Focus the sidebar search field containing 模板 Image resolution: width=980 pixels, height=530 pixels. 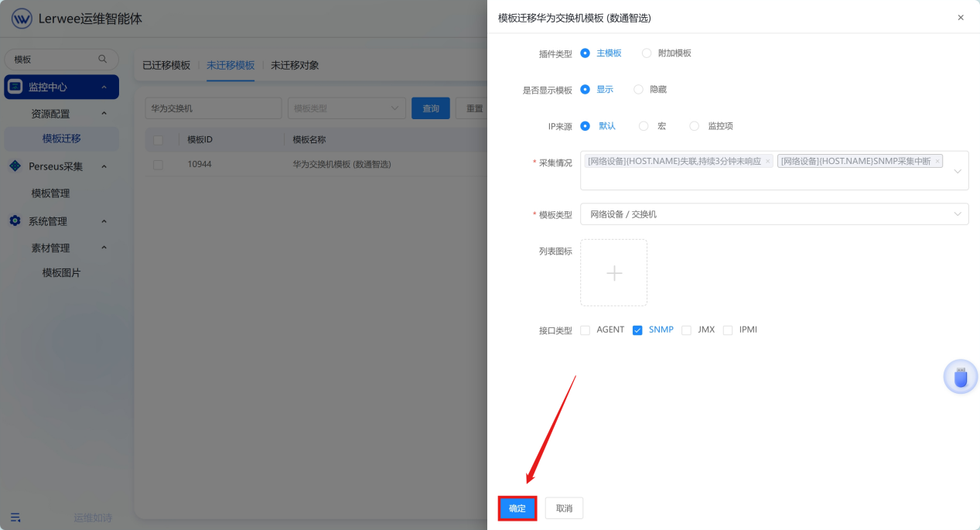(x=62, y=60)
